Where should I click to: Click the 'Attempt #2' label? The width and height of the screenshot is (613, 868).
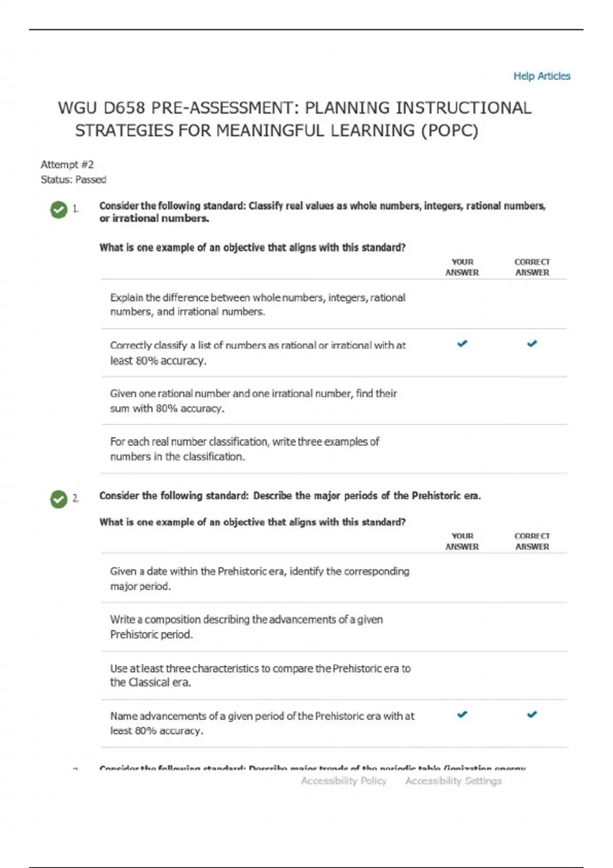click(x=67, y=164)
